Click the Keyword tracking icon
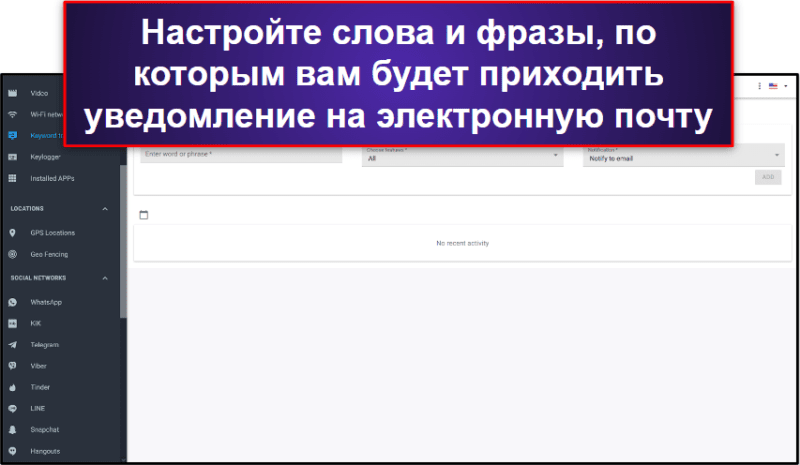The height and width of the screenshot is (465, 800). [x=13, y=135]
